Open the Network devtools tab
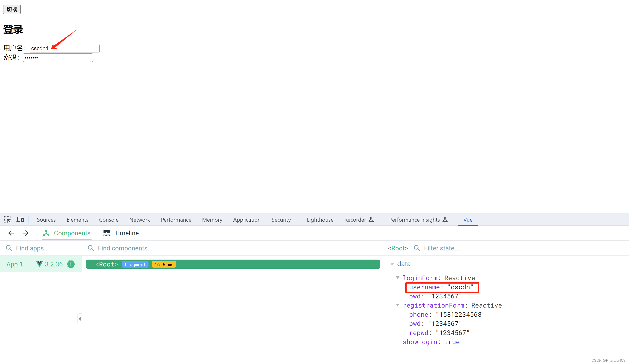 (140, 220)
